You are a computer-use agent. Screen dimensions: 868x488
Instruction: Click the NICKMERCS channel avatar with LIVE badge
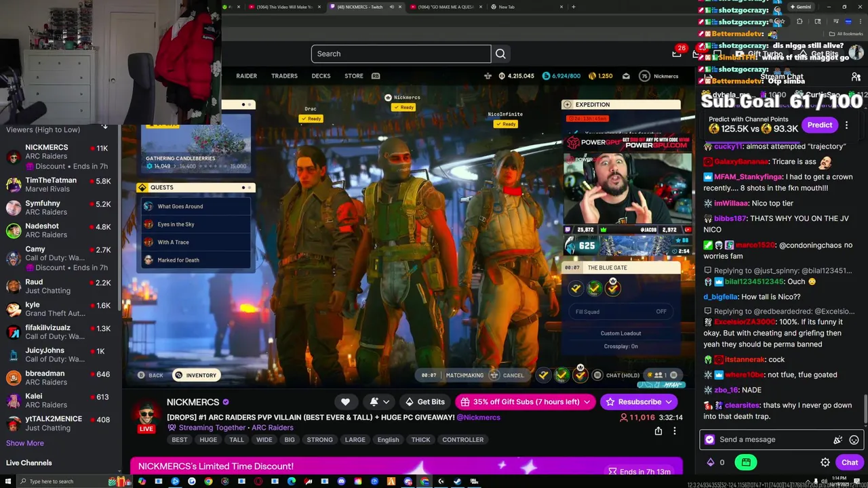pyautogui.click(x=146, y=415)
